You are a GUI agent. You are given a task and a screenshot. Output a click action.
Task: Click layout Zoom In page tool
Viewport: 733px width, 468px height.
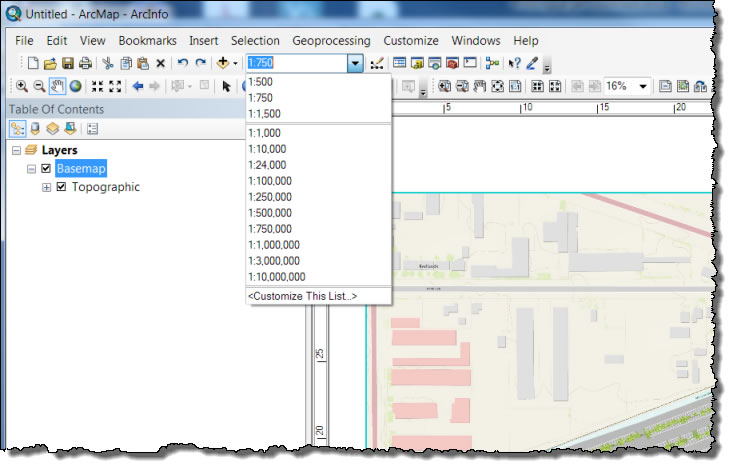[x=445, y=86]
